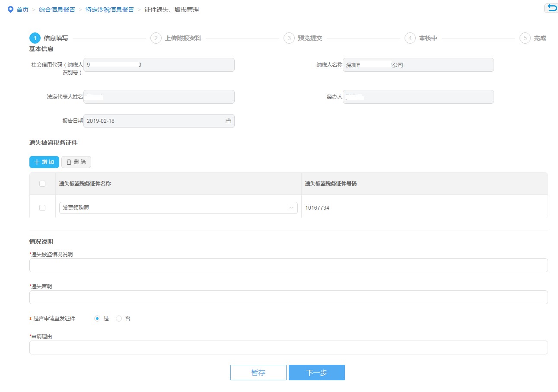Viewport: 558px width, 392px height.
Task: Click the 暂存 save draft button
Action: click(x=258, y=373)
